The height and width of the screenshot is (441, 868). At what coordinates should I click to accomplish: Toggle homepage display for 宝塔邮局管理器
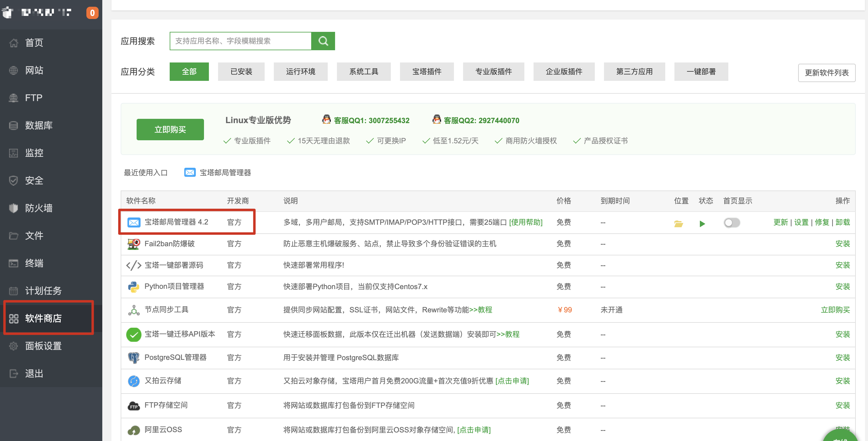pyautogui.click(x=731, y=223)
